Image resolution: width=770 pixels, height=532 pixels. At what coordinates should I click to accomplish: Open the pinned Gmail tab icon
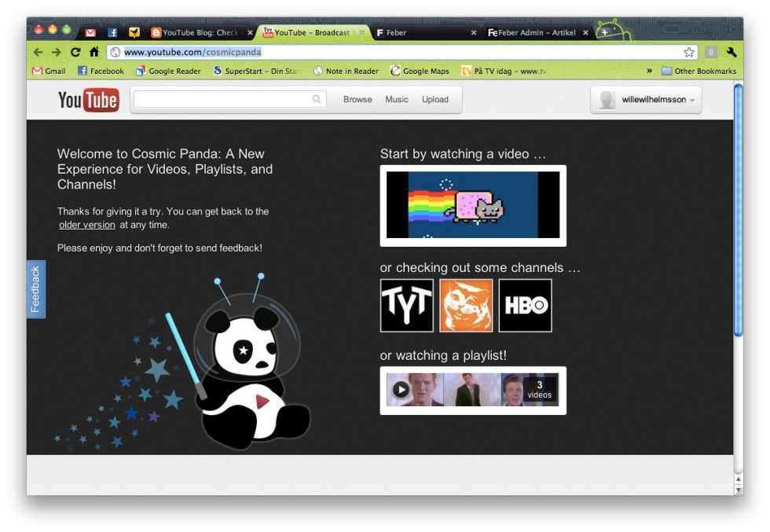90,33
